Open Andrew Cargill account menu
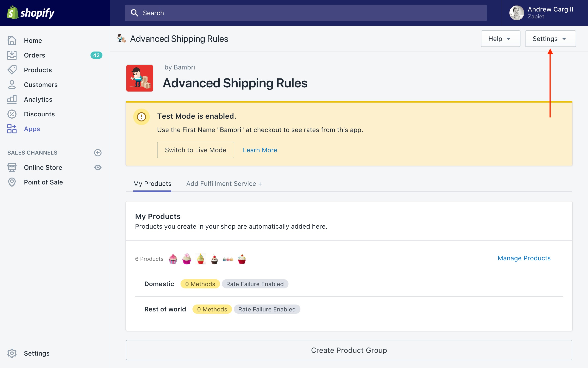The image size is (588, 368). (x=545, y=13)
